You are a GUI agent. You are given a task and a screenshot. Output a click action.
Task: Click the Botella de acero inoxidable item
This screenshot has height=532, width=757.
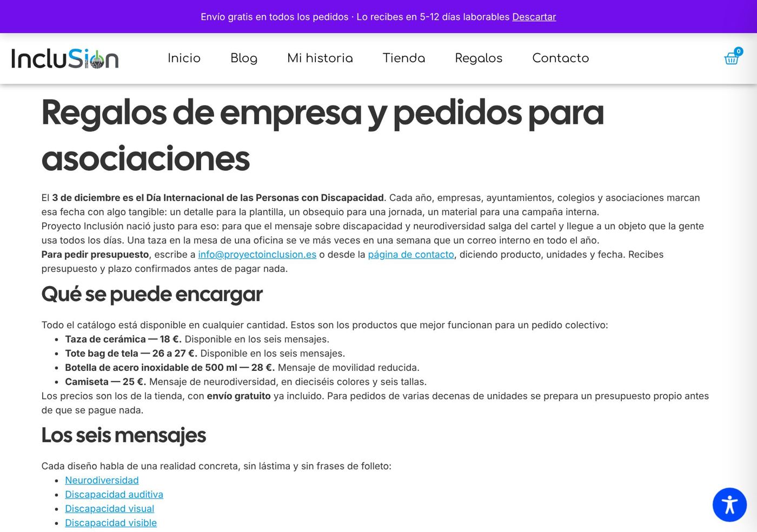point(242,368)
